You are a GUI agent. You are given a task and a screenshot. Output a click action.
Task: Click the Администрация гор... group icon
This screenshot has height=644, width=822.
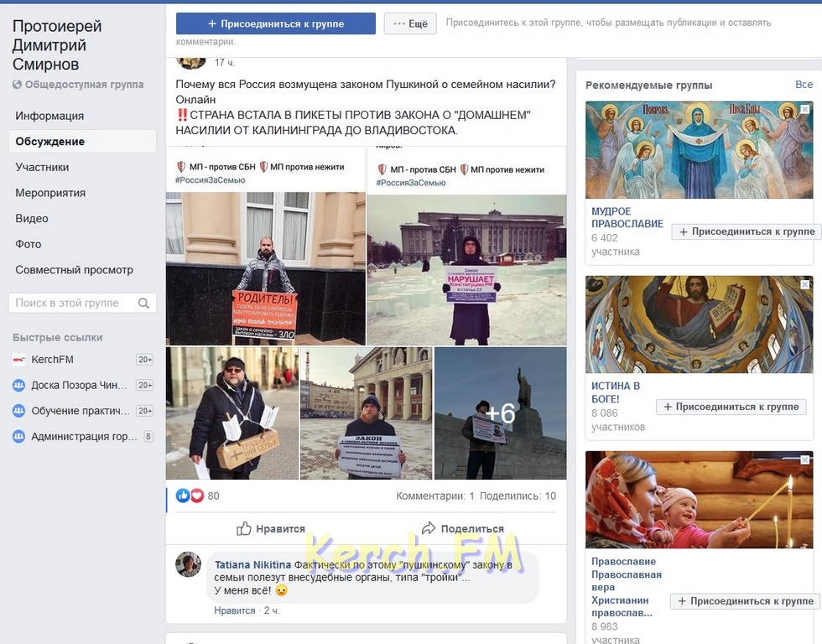[x=18, y=436]
